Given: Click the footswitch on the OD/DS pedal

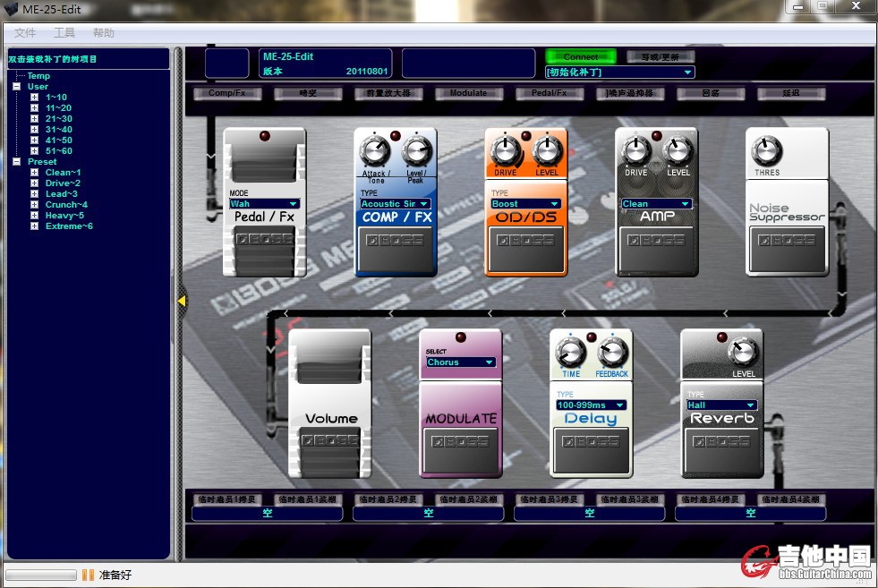Looking at the screenshot, I should click(525, 250).
